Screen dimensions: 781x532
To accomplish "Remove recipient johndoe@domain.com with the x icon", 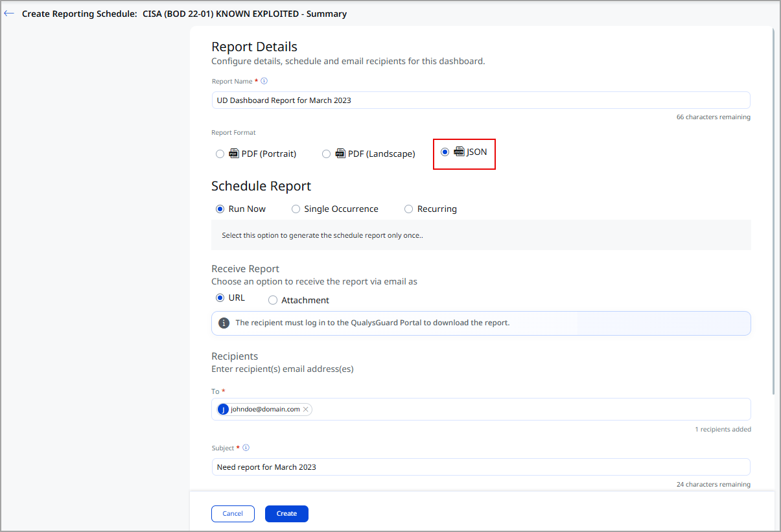I will (x=306, y=410).
